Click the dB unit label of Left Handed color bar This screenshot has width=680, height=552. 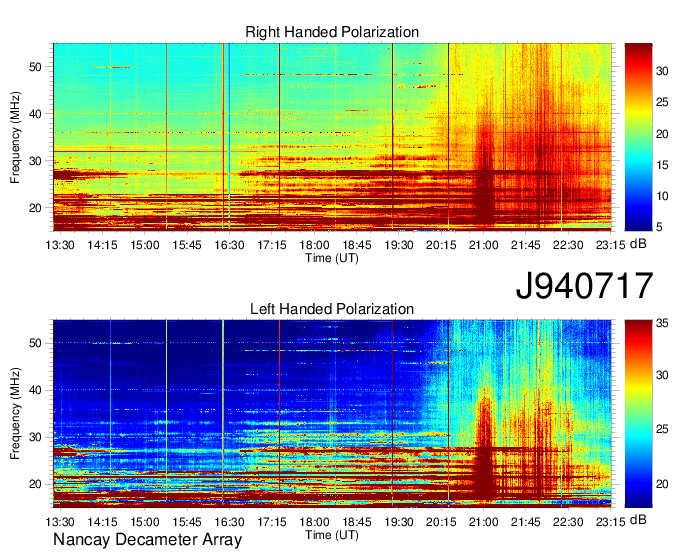pos(638,520)
